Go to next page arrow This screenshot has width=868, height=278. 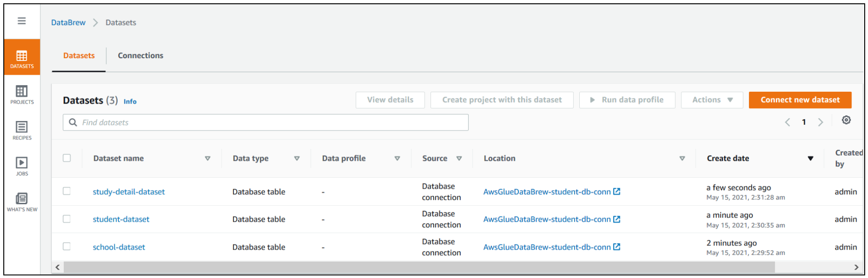point(821,122)
